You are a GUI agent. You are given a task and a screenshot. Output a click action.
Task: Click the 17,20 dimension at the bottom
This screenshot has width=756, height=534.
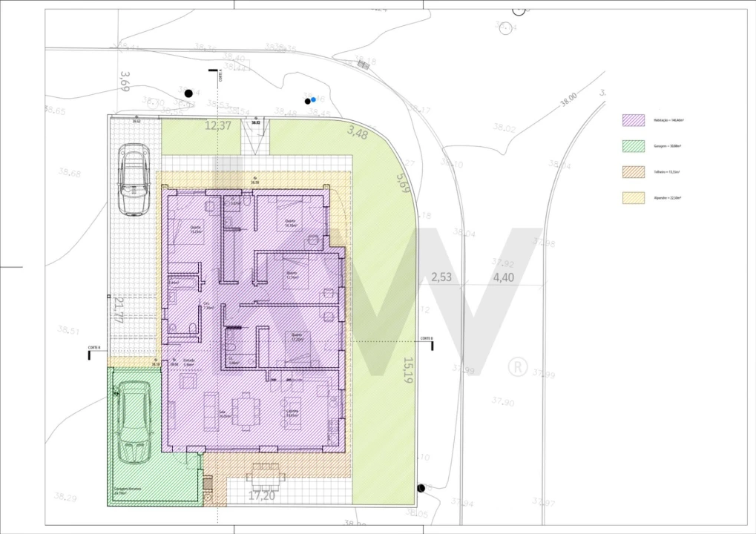coord(261,495)
